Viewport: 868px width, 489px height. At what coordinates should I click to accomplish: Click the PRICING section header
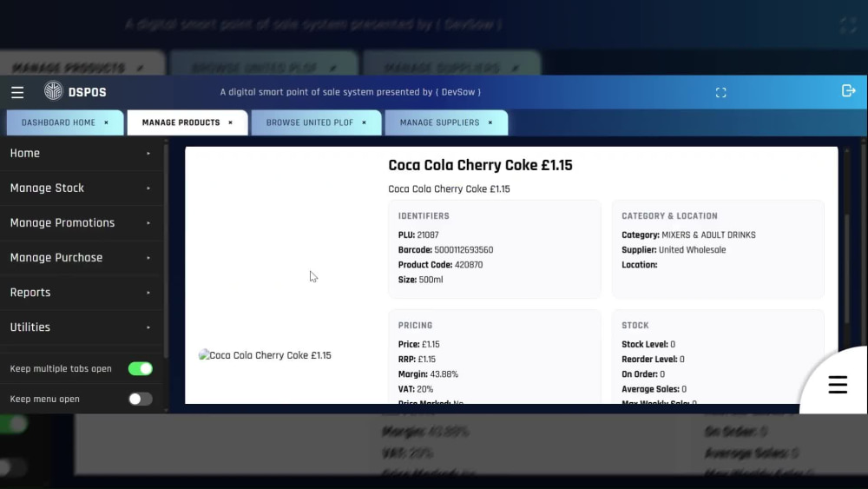[415, 326]
